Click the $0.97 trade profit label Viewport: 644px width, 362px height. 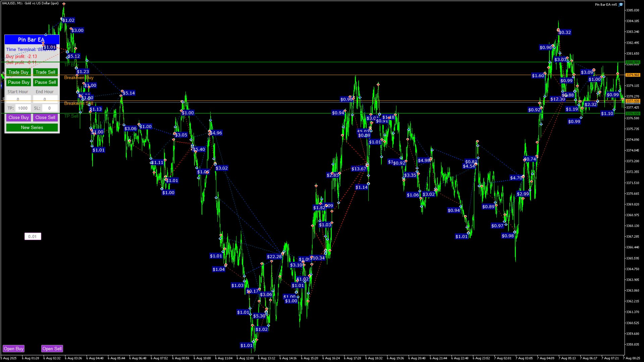(x=497, y=226)
